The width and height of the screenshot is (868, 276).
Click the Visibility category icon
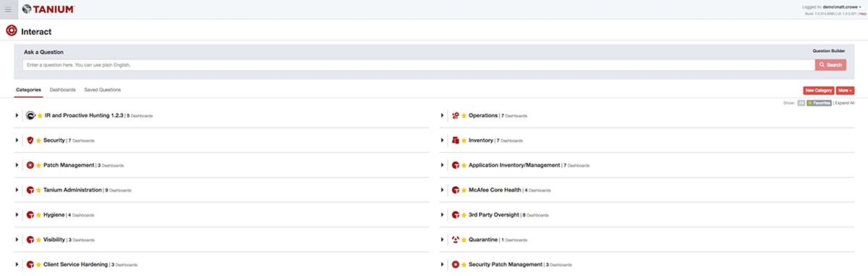click(30, 239)
